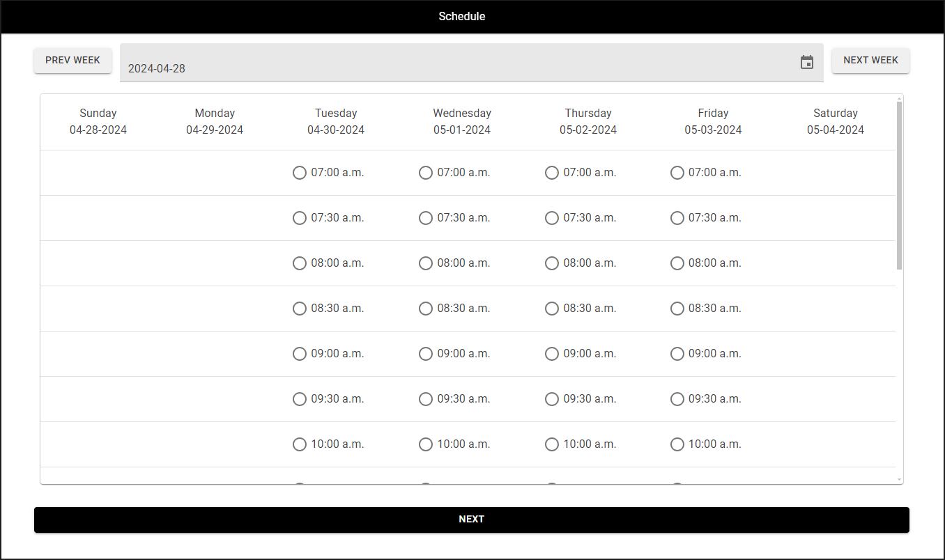Screen dimensions: 945x560
Task: Click the Saturday 05-04-2024 column header
Action: pos(835,121)
